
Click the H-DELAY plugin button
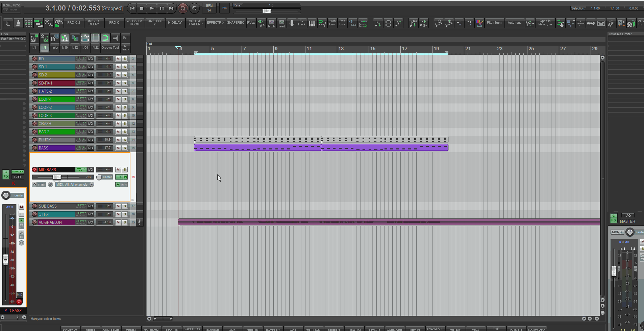pyautogui.click(x=175, y=23)
